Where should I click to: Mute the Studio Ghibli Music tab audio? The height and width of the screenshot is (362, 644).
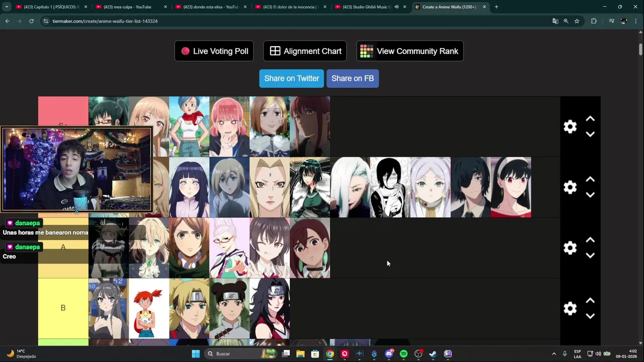[396, 7]
